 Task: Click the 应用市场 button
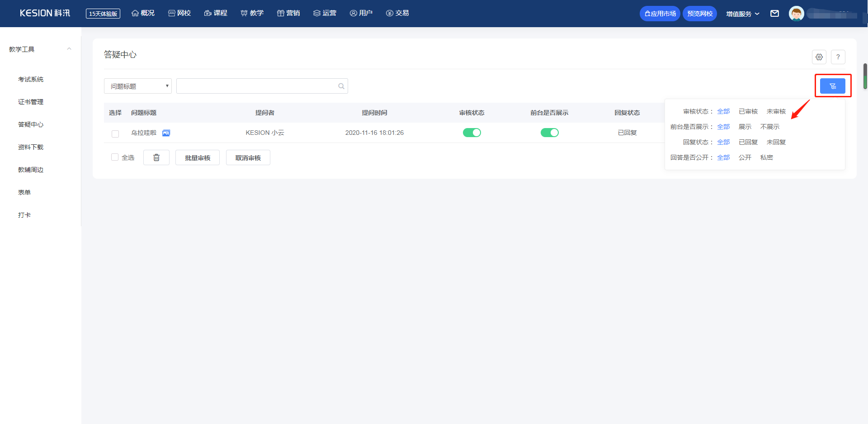(x=660, y=14)
